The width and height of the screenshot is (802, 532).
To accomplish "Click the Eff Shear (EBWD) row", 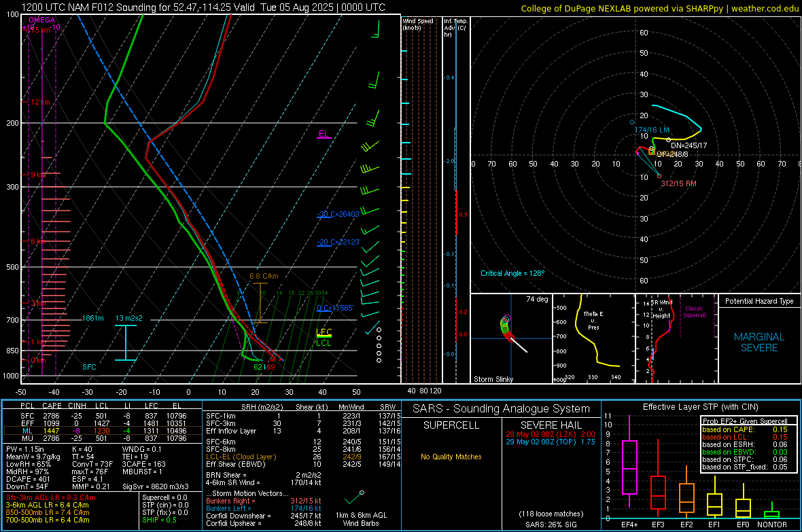I will [303, 465].
